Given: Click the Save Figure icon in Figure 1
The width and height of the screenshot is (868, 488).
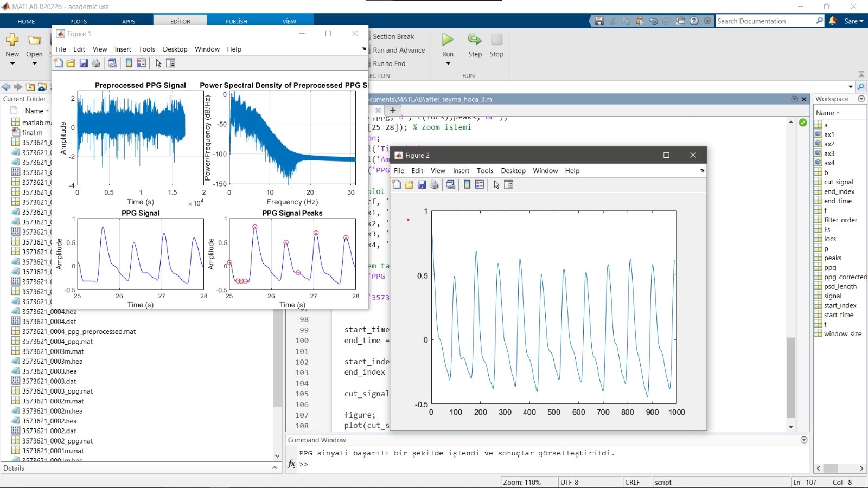Looking at the screenshot, I should tap(84, 63).
